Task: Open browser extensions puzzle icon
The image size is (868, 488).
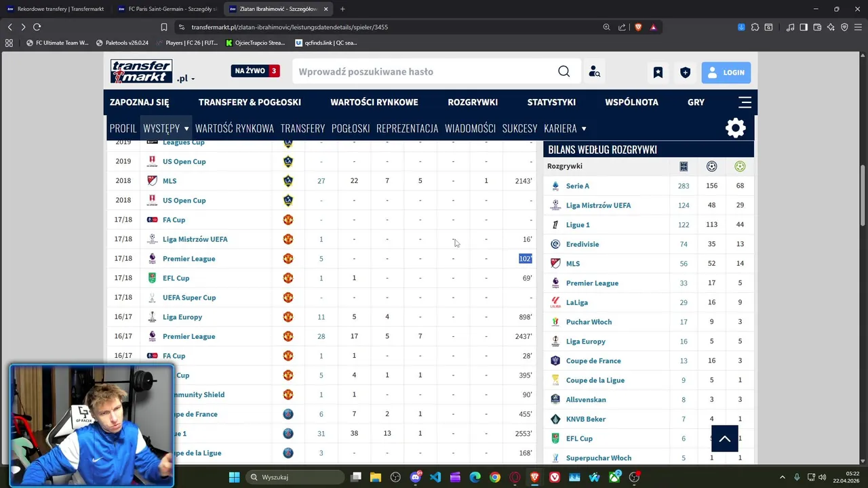Action: (x=755, y=27)
